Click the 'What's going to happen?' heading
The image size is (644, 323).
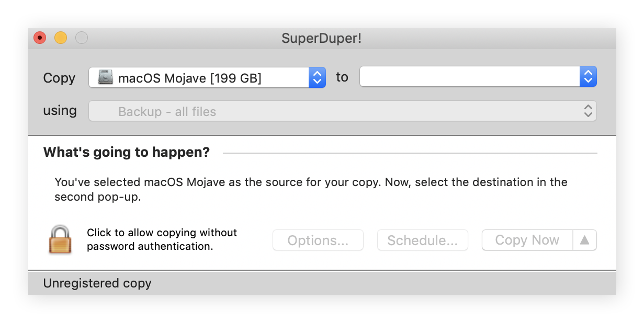[126, 153]
